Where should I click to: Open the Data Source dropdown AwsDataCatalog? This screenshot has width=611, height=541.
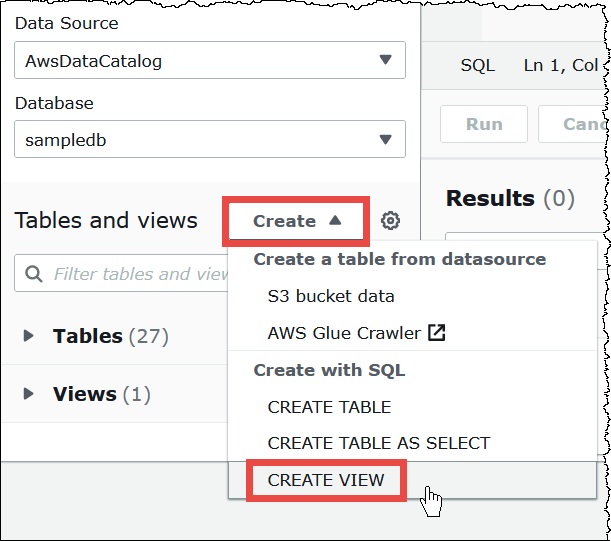point(209,60)
